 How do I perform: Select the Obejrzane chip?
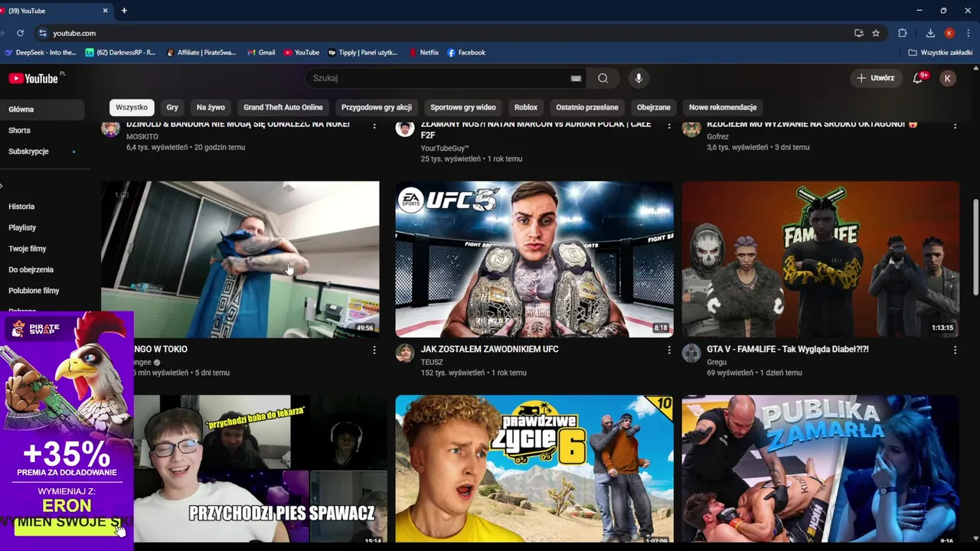click(x=654, y=107)
